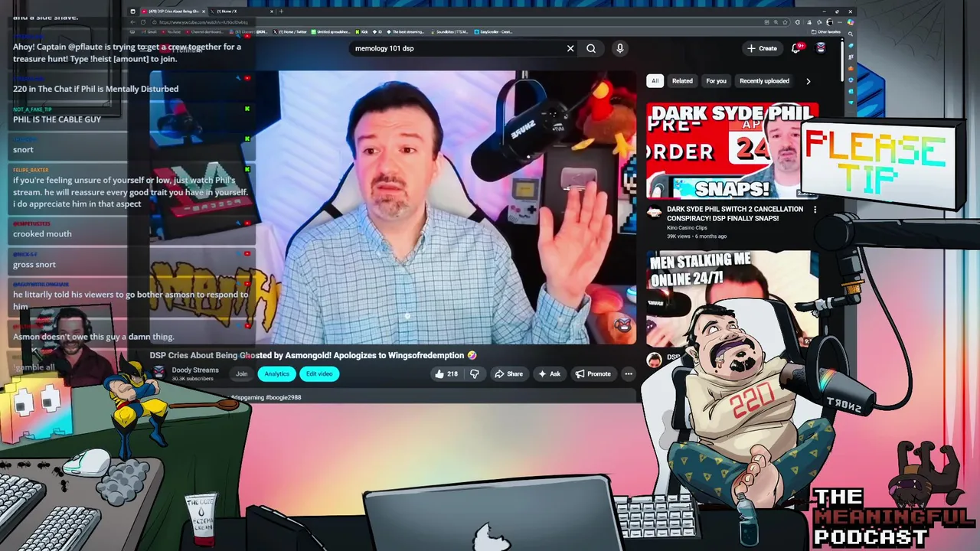980x551 pixels.
Task: Click Edit video button
Action: click(x=318, y=373)
